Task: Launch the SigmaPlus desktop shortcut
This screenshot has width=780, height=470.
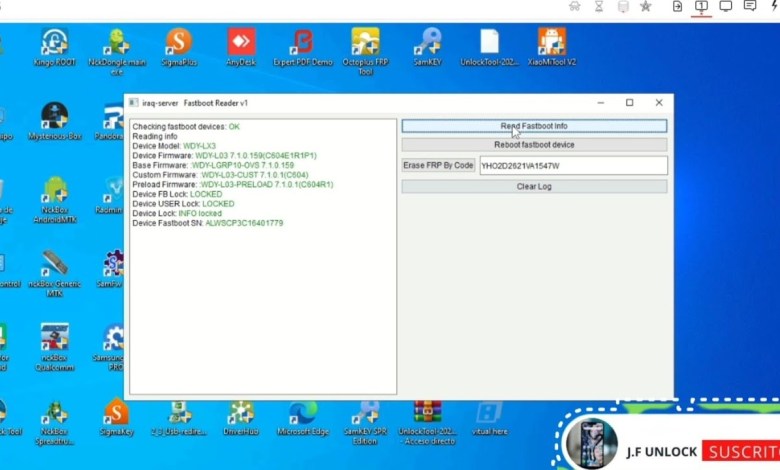Action: point(178,43)
